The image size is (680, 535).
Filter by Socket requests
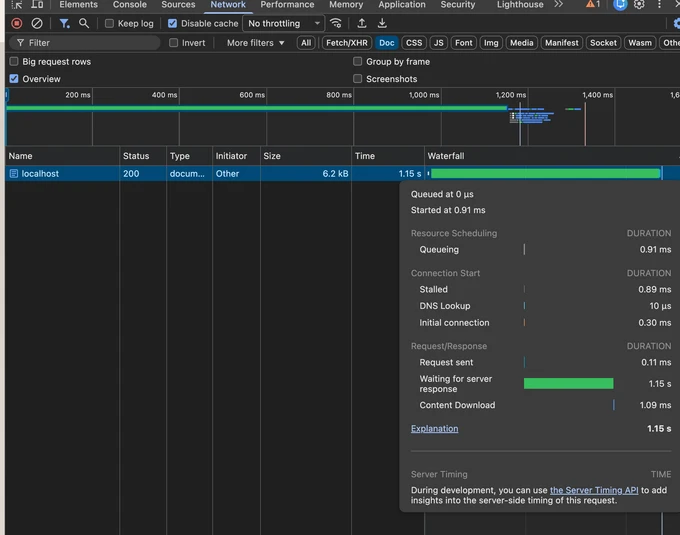[x=603, y=43]
